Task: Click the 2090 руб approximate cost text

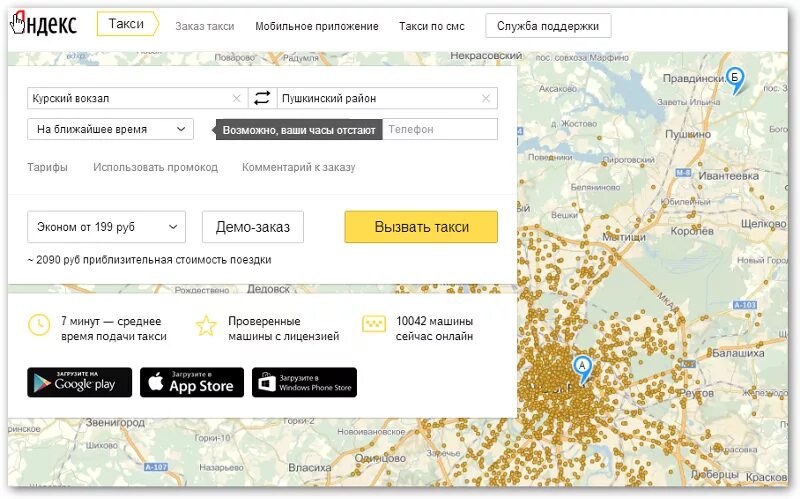Action: point(149,260)
